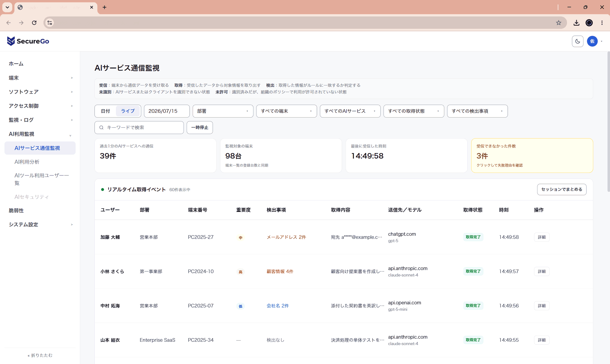Viewport: 610px width, 364px height.
Task: Open 詳細 for 中村 拓海 row
Action: (x=542, y=306)
